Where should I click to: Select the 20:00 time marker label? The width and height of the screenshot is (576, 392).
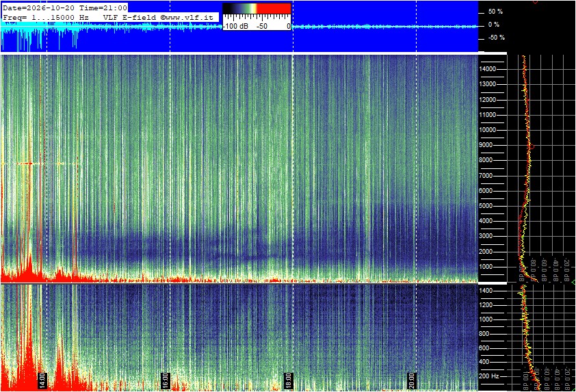coord(413,380)
